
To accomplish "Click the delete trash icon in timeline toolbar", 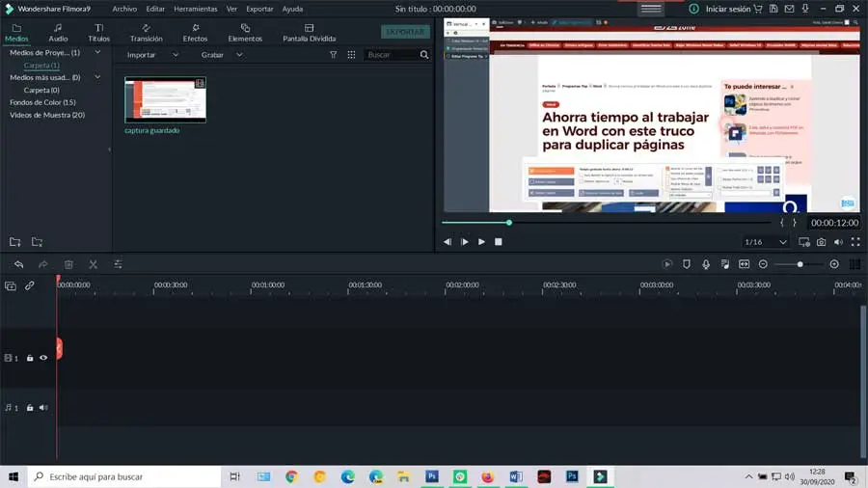I will click(x=68, y=264).
